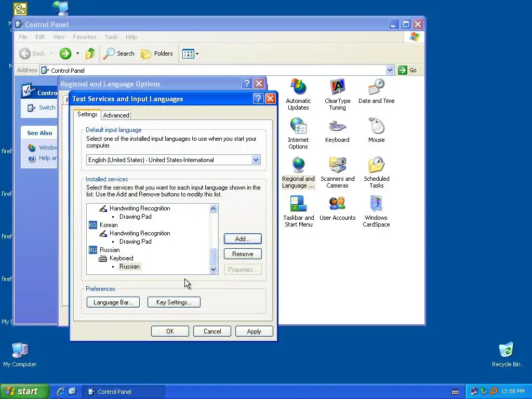Open the Views toolbar dropdown

[x=190, y=54]
